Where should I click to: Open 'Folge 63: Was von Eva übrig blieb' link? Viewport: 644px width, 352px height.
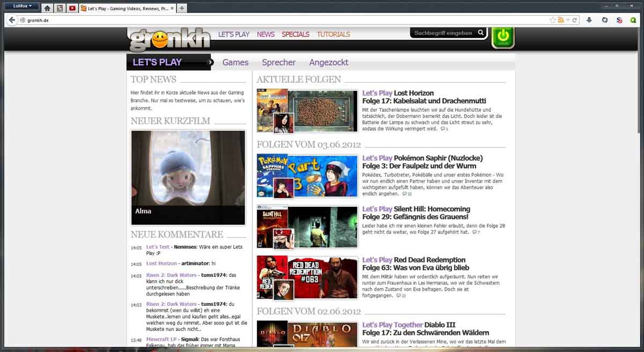point(415,268)
